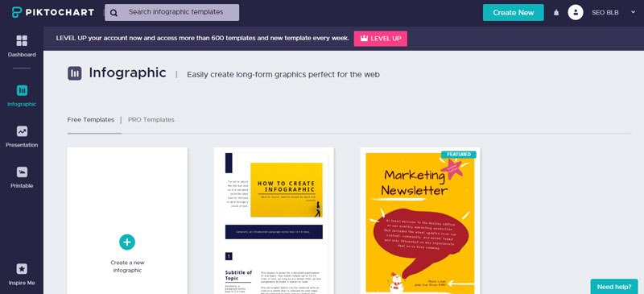This screenshot has width=644, height=294.
Task: Click the Create New button
Action: click(514, 12)
